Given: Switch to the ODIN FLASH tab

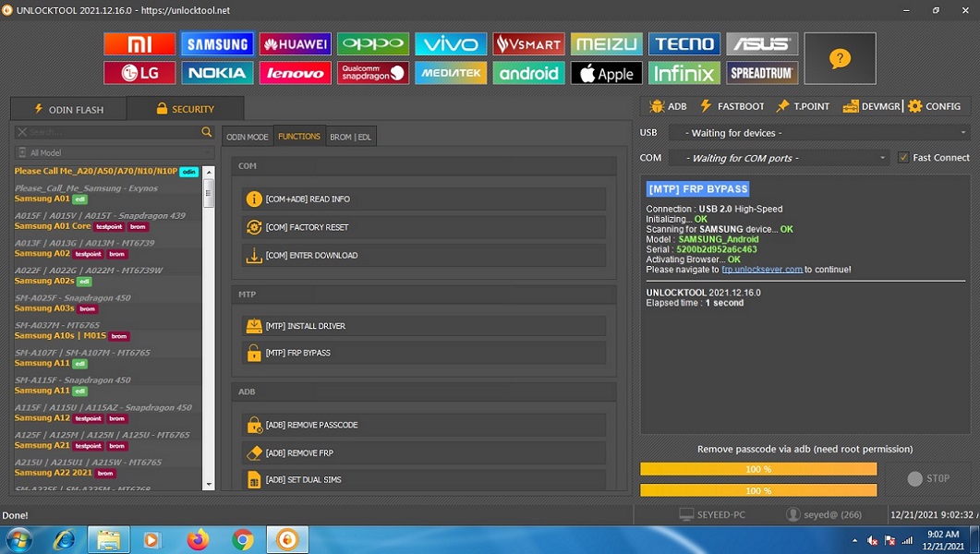Looking at the screenshot, I should point(68,109).
